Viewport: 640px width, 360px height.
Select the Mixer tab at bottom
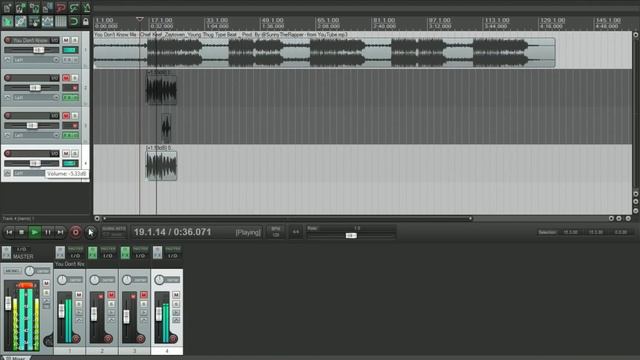click(x=16, y=358)
